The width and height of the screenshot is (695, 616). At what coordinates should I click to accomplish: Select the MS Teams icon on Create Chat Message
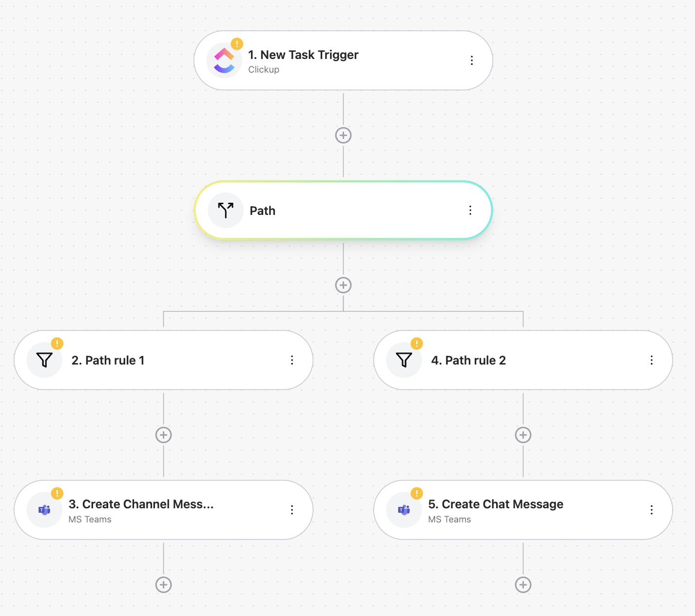403,510
